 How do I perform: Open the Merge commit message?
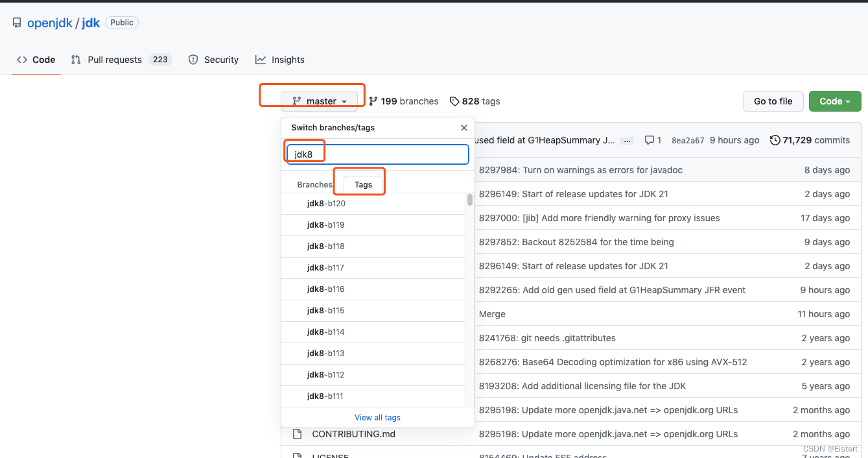click(x=492, y=314)
